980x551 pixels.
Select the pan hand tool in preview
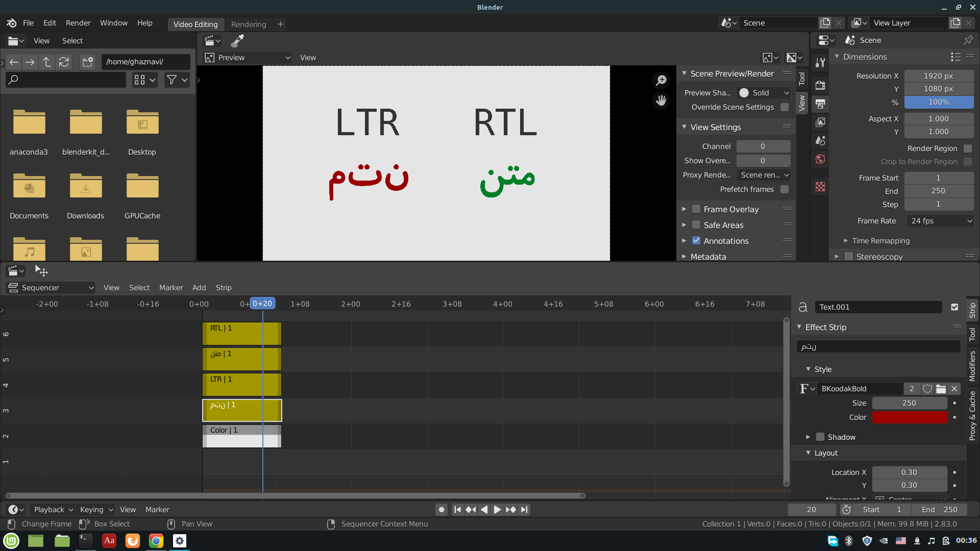click(661, 100)
